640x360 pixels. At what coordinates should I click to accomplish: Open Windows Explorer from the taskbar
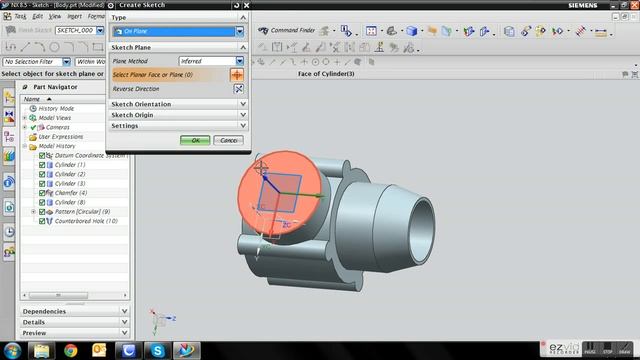(x=42, y=351)
